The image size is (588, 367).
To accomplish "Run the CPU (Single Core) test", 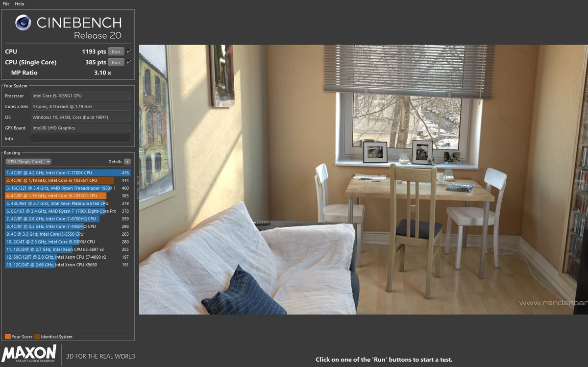I will [x=116, y=62].
